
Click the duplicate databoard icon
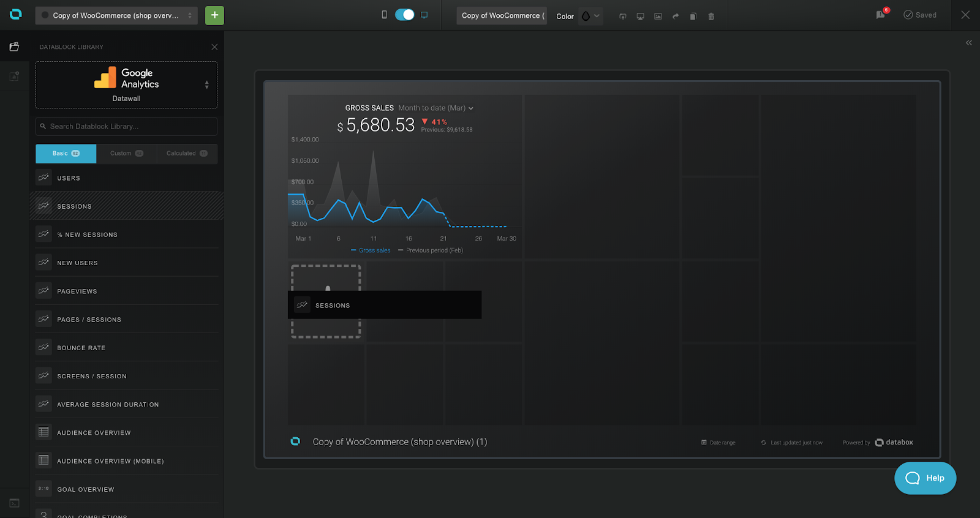(x=693, y=17)
